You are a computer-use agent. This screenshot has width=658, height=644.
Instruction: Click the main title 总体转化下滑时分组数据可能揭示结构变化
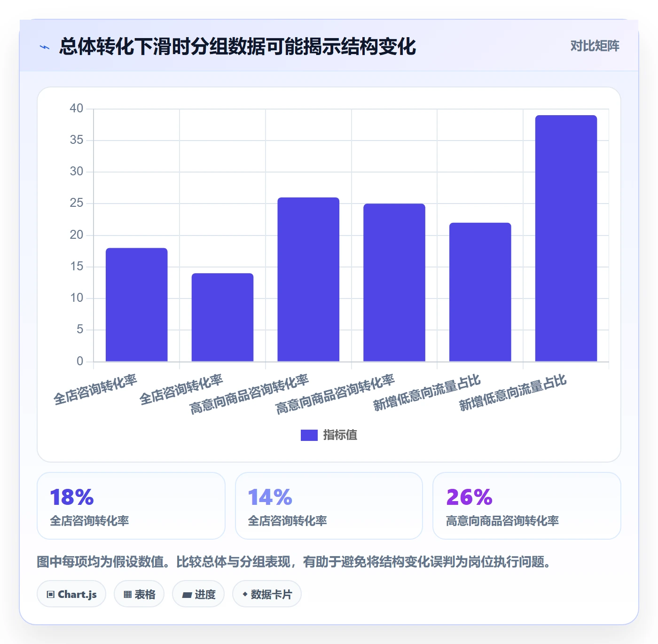237,47
